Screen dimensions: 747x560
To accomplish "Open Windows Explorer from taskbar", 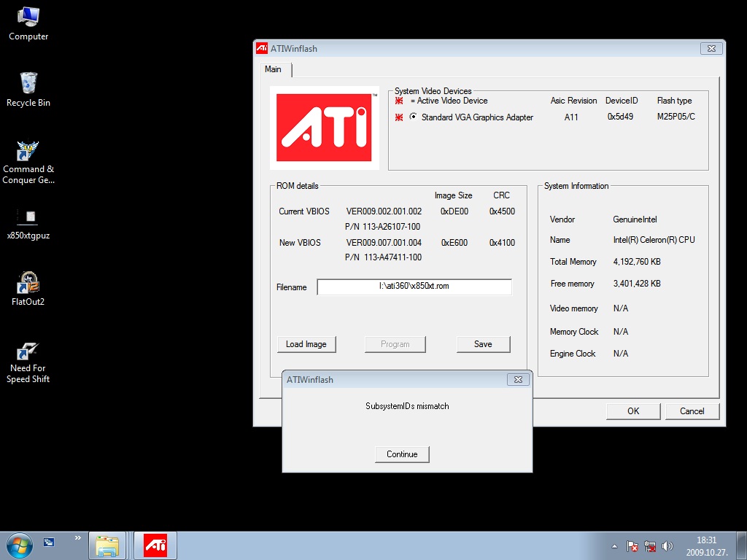I will 107,545.
